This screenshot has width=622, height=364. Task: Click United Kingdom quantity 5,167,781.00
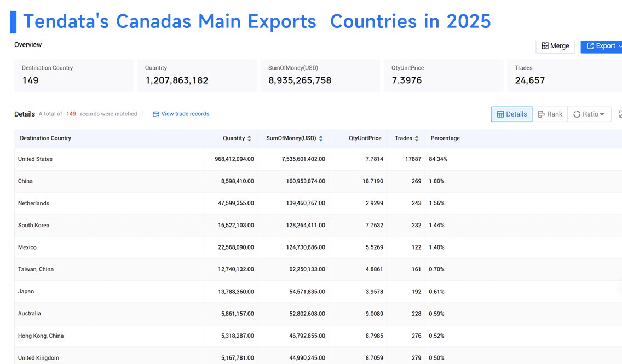pos(237,358)
